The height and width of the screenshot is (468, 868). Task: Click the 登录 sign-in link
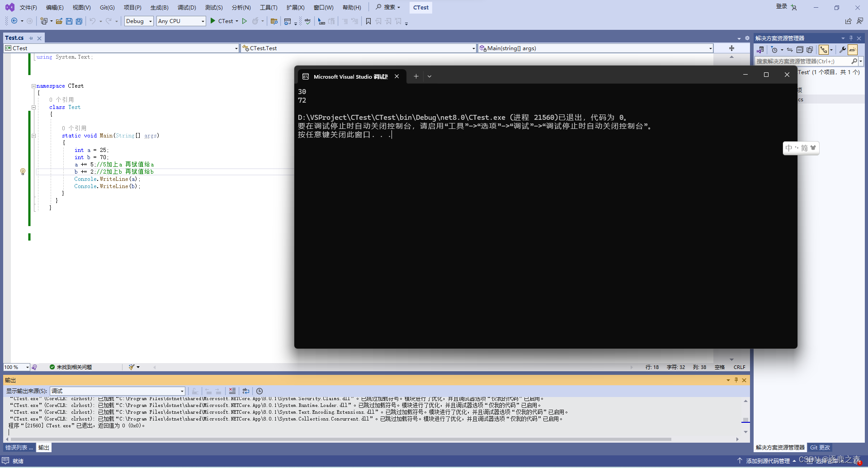(x=782, y=6)
